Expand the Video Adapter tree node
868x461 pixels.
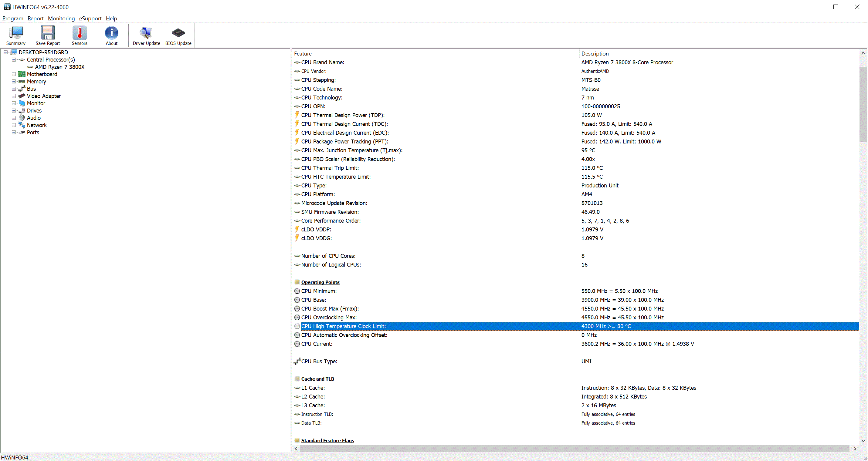click(14, 96)
